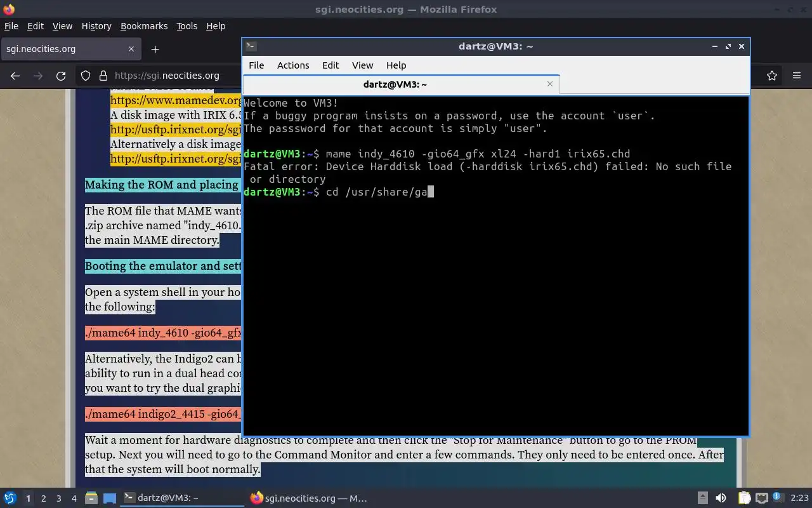Switch to virtual desktop 4
This screenshot has width=812, height=508.
74,498
